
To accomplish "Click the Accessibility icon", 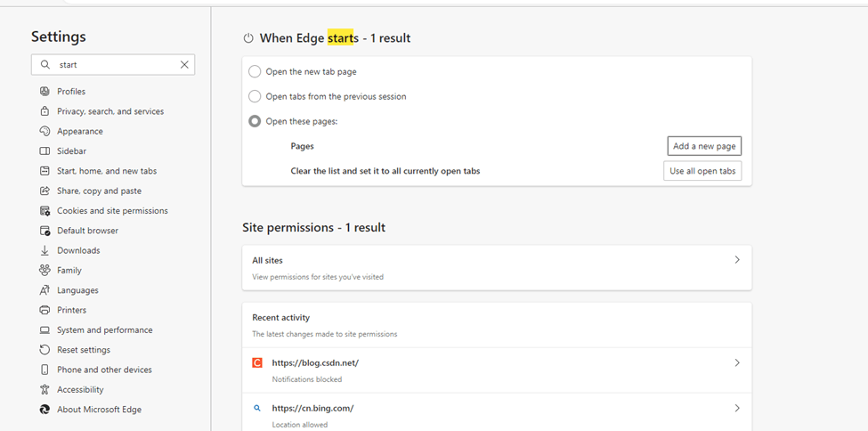I will (45, 390).
